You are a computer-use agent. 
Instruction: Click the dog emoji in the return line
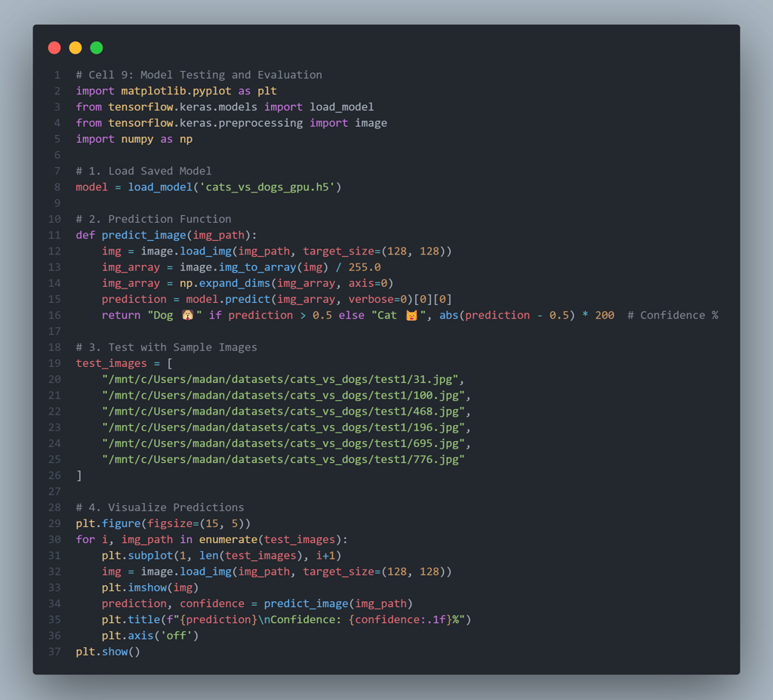pos(187,315)
